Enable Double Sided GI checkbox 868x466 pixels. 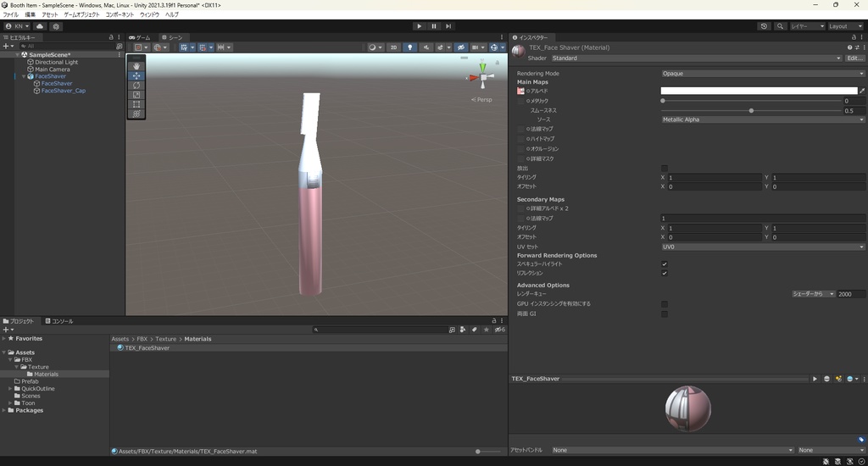click(665, 313)
